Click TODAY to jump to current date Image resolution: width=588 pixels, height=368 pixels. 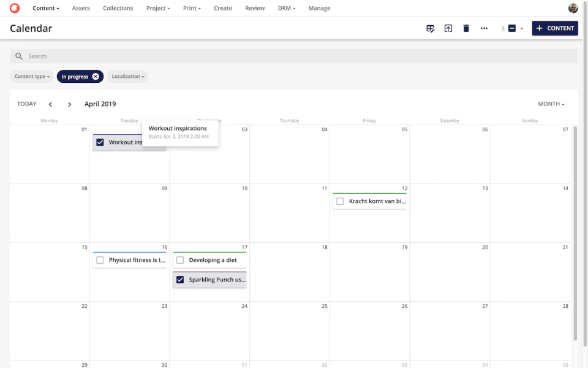26,104
